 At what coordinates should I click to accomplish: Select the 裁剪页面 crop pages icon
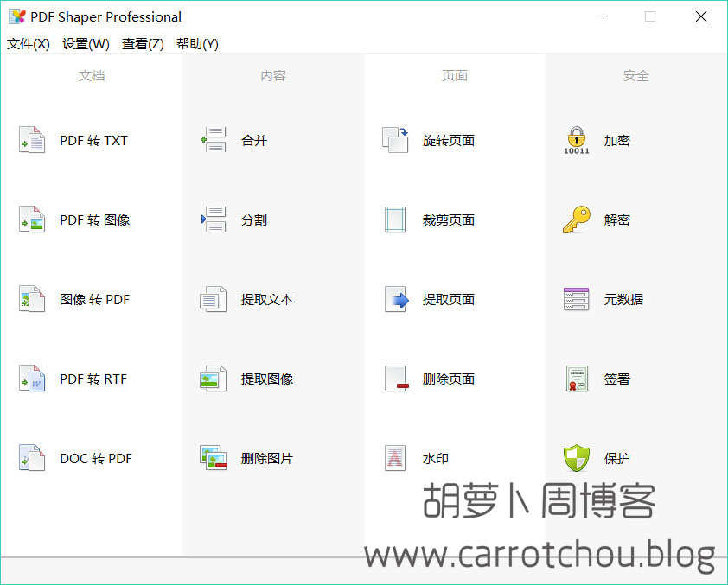395,219
